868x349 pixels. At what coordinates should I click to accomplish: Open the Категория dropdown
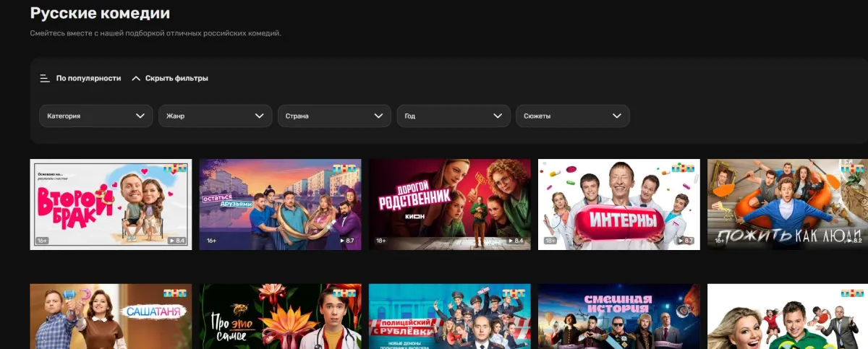pyautogui.click(x=96, y=116)
